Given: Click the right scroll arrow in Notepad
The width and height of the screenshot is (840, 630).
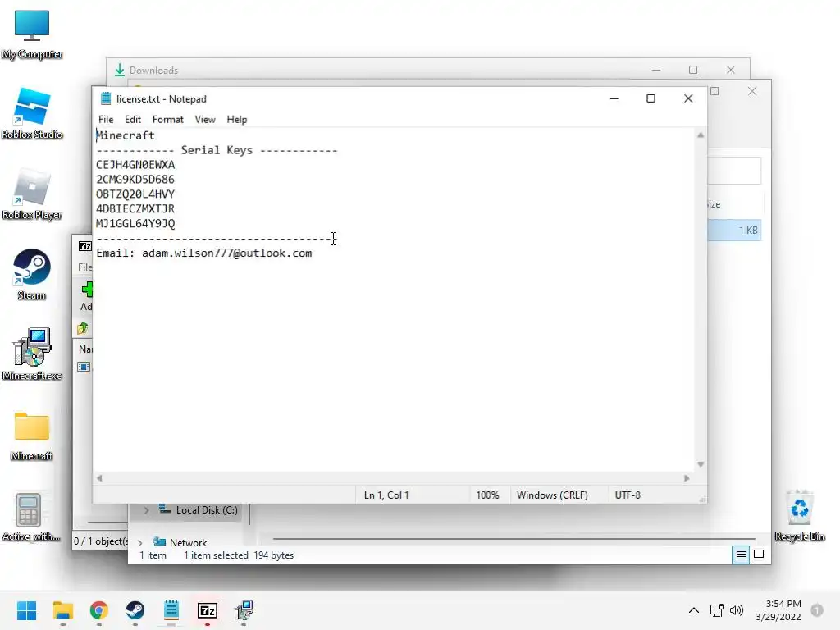Looking at the screenshot, I should (687, 478).
